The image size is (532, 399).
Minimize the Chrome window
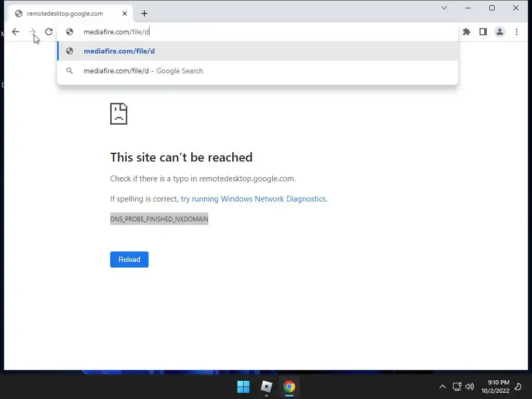point(468,8)
